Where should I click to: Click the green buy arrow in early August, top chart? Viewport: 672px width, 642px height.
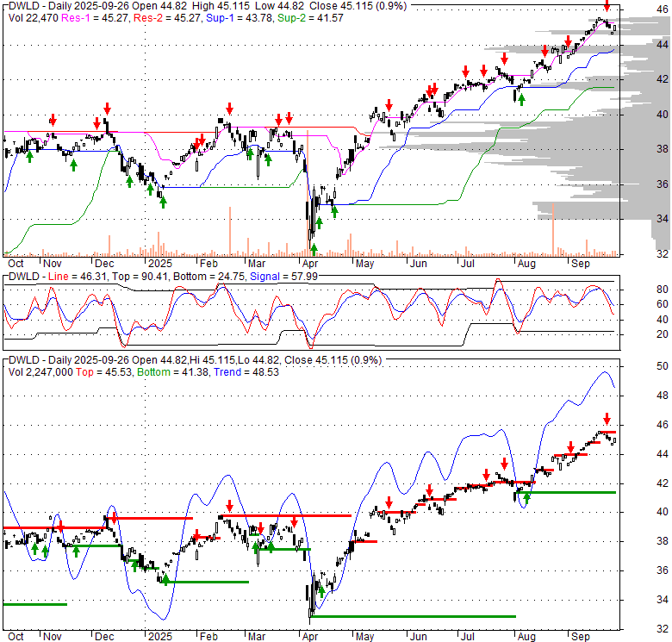point(521,100)
